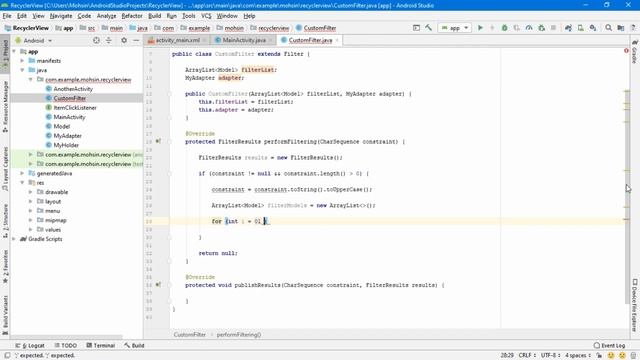Click the Profile app gauge icon
The height and width of the screenshot is (360, 640).
tap(529, 28)
